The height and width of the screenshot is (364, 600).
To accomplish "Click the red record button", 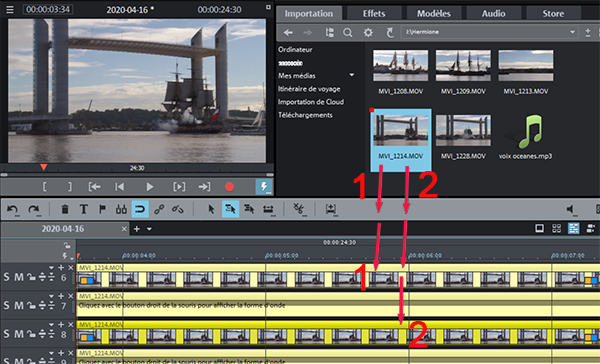I will (229, 187).
